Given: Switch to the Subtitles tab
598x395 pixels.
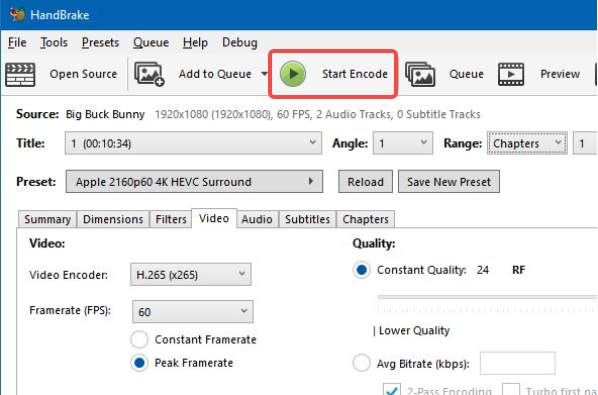Looking at the screenshot, I should tap(307, 219).
